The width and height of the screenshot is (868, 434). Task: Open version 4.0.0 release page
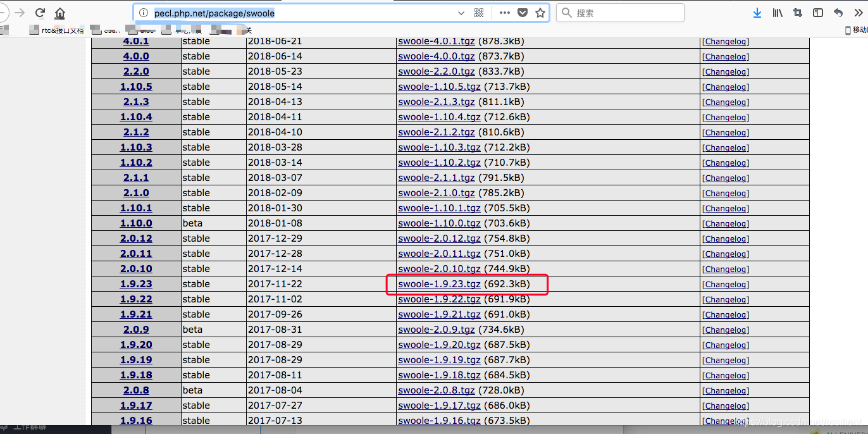(x=136, y=56)
